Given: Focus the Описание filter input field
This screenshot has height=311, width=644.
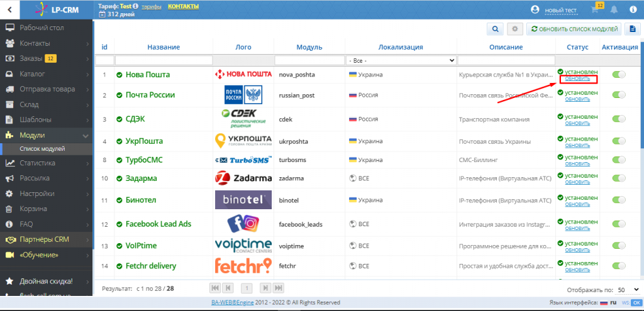Looking at the screenshot, I should tap(506, 60).
